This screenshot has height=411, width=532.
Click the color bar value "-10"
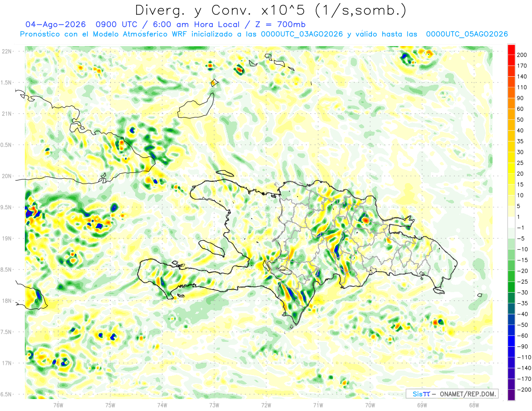point(522,250)
